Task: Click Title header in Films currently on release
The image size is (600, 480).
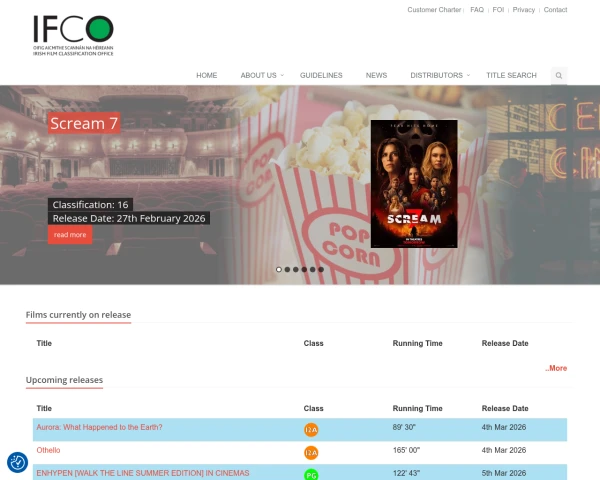Action: pos(44,343)
